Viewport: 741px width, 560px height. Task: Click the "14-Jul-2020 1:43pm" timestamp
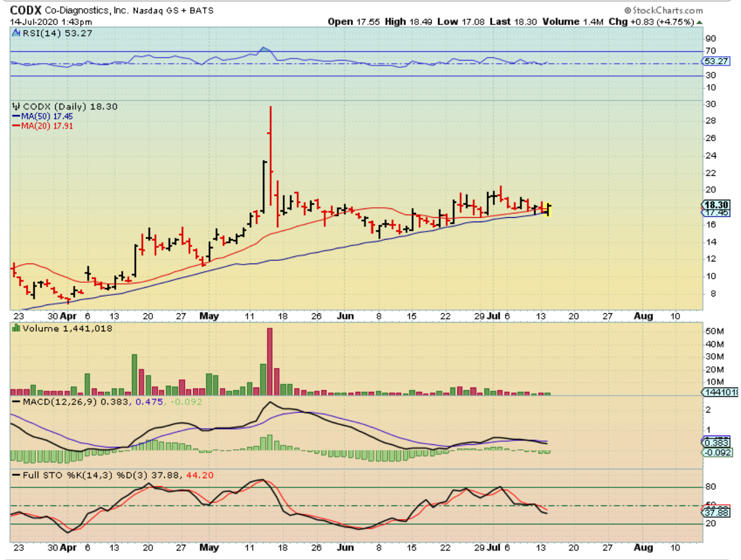(x=51, y=22)
